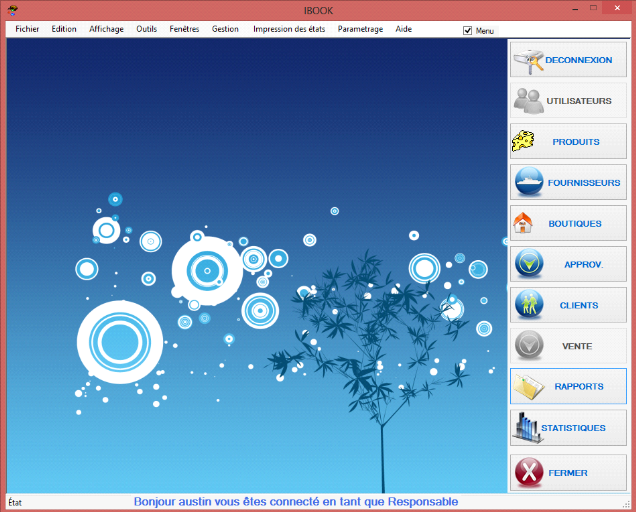The width and height of the screenshot is (636, 512).
Task: Open the Fichier menu
Action: click(x=27, y=29)
